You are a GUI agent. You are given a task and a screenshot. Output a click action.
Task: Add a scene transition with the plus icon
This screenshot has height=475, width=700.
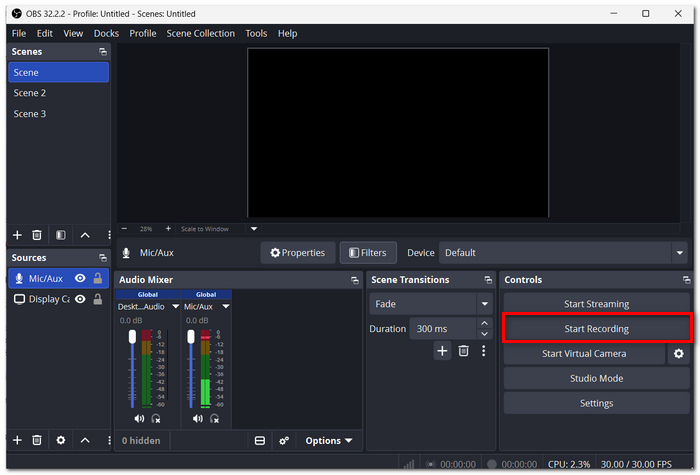tap(442, 351)
